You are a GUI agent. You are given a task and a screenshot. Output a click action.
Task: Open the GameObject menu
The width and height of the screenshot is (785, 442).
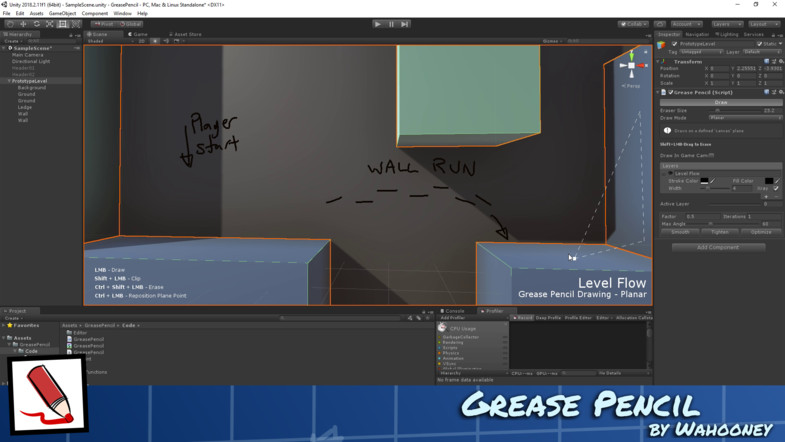[x=63, y=14]
